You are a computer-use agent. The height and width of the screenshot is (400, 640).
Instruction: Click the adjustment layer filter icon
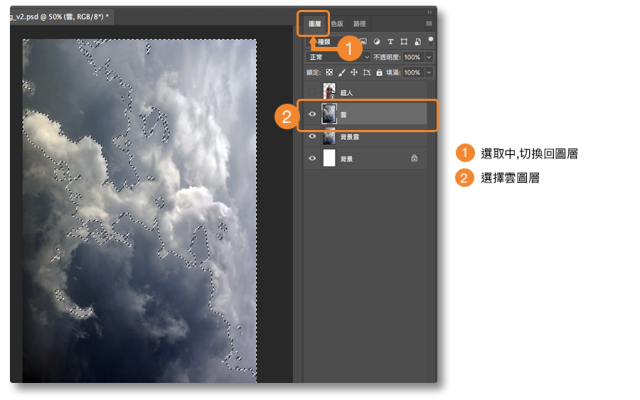tap(375, 42)
